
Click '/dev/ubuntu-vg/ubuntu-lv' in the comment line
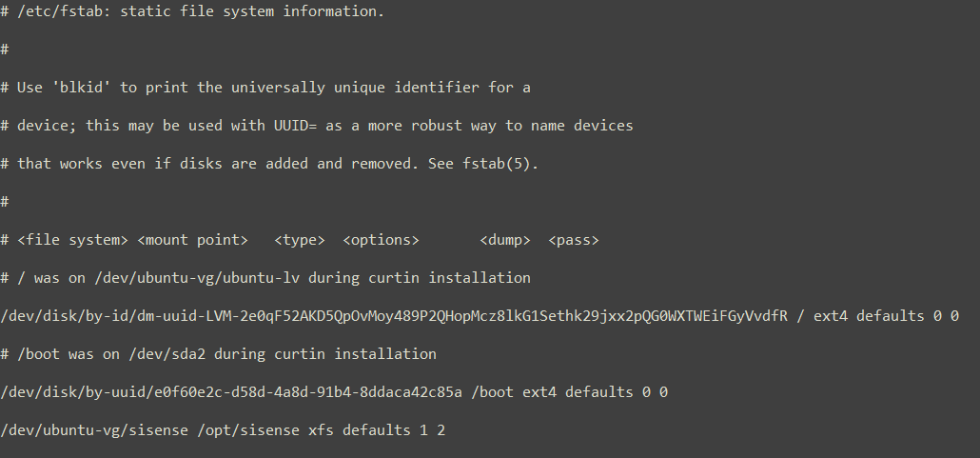[x=196, y=278]
